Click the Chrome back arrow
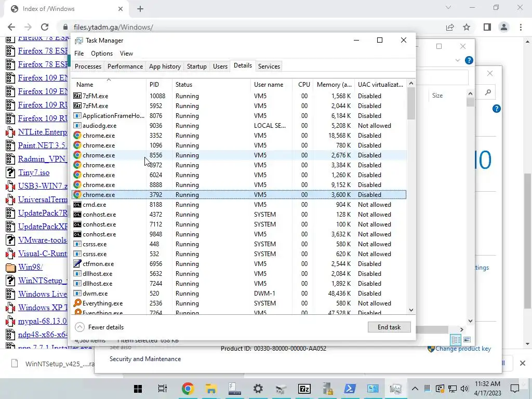 coord(11,27)
